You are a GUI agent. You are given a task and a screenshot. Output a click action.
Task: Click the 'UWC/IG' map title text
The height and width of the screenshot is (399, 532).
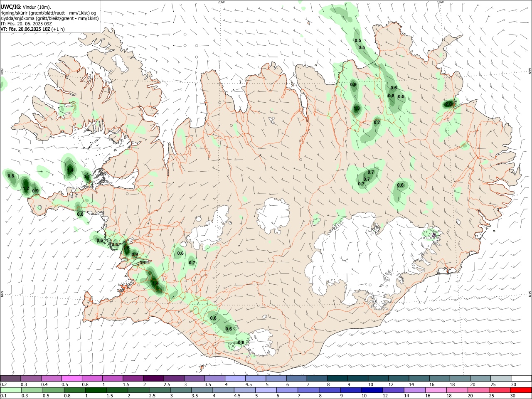pyautogui.click(x=10, y=7)
